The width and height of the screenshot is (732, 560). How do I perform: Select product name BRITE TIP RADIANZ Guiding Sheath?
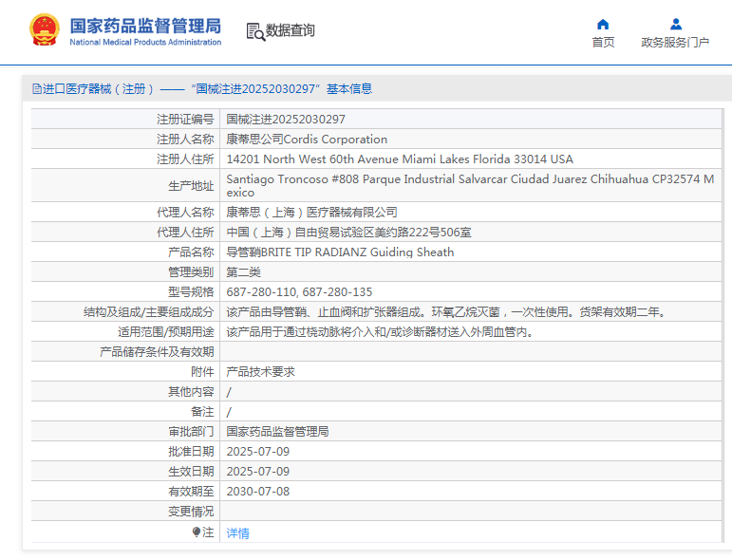[340, 252]
